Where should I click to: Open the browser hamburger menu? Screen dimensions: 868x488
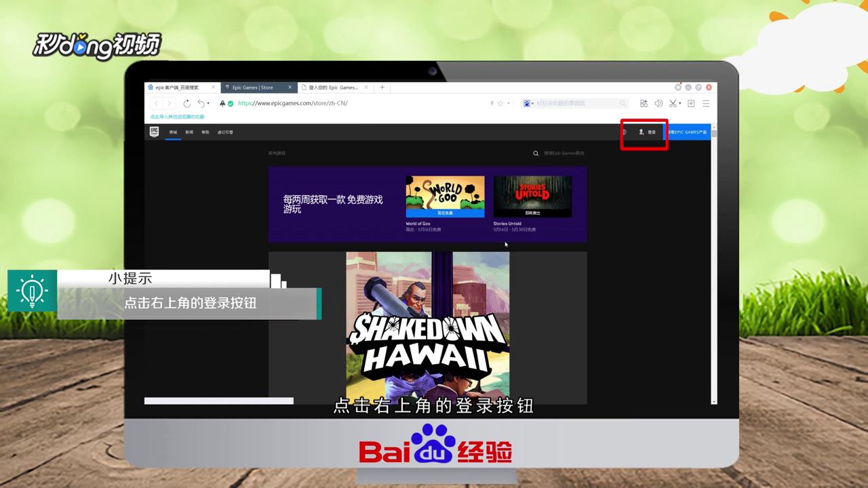tap(706, 104)
